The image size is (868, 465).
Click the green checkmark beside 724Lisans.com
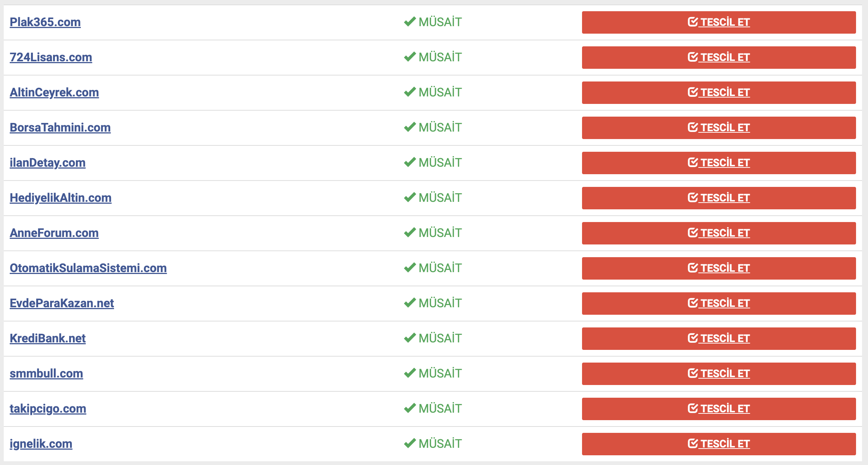410,57
